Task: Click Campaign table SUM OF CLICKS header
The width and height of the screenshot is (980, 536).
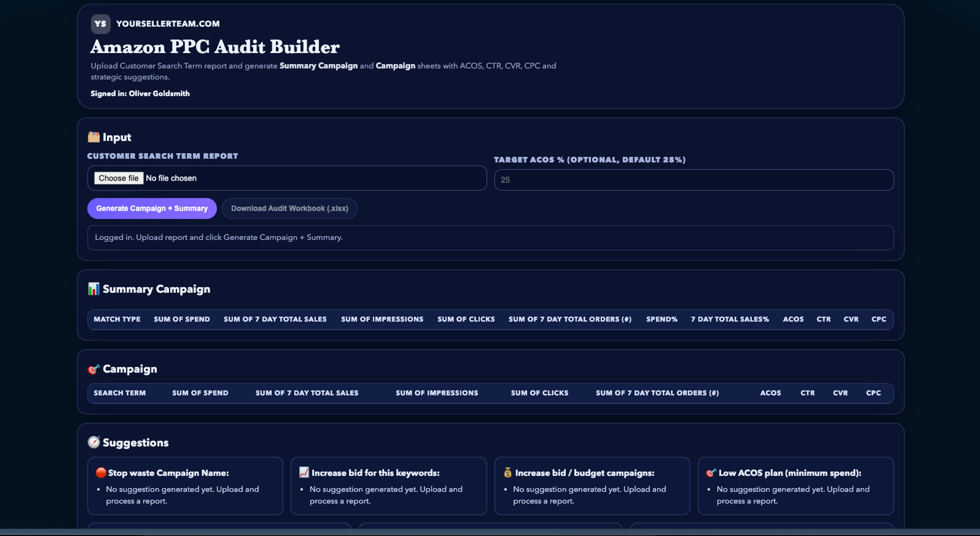Action: [540, 393]
